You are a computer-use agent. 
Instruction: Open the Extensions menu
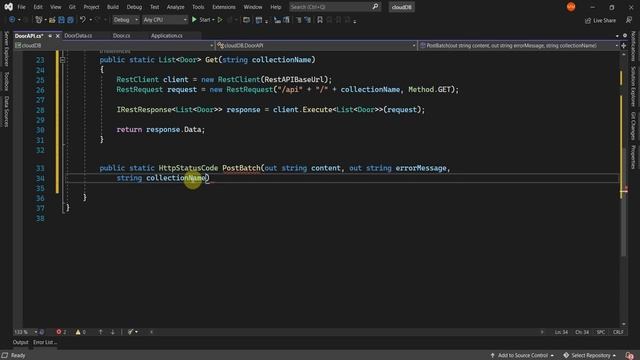pyautogui.click(x=224, y=7)
